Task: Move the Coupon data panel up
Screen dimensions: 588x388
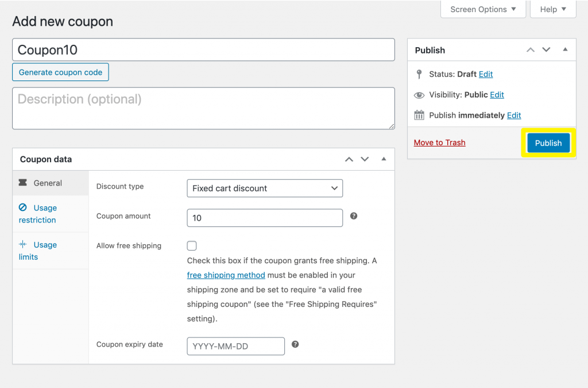Action: pos(349,159)
